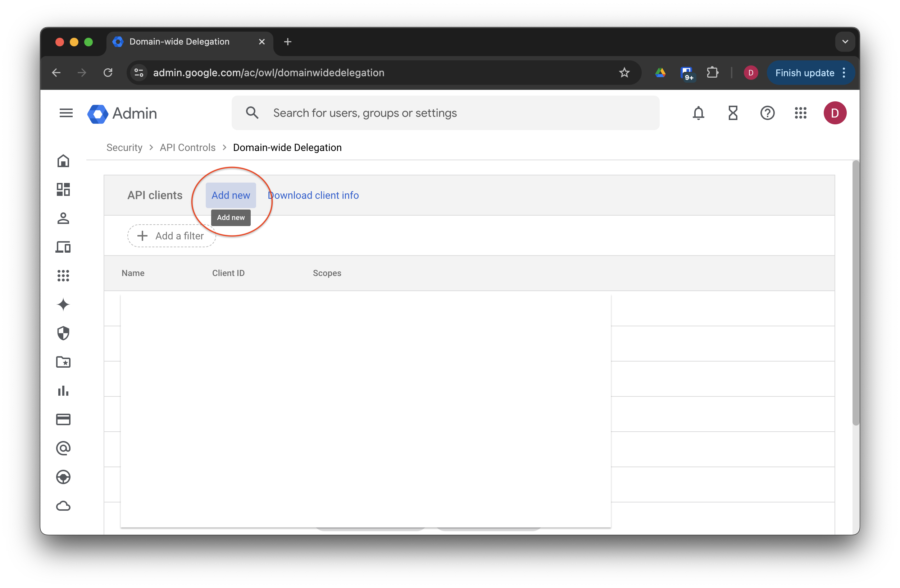900x588 pixels.
Task: Click the Download client info link
Action: tap(313, 196)
